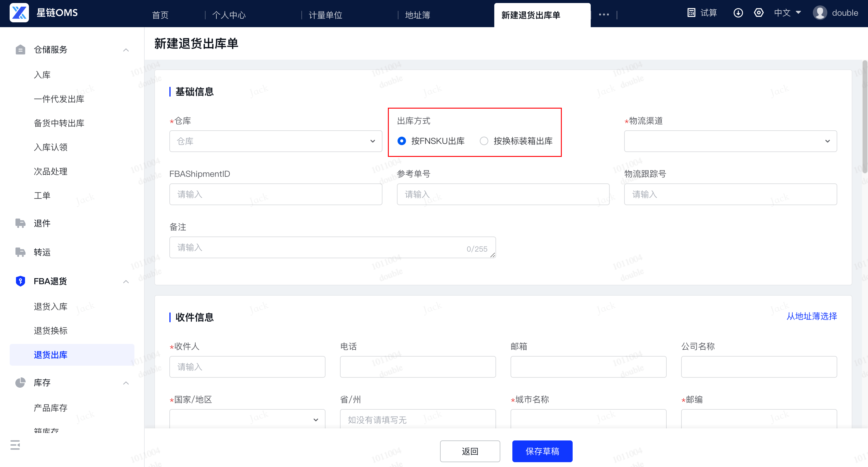The height and width of the screenshot is (467, 868).
Task: Click the 库存 pie chart icon
Action: coord(20,383)
